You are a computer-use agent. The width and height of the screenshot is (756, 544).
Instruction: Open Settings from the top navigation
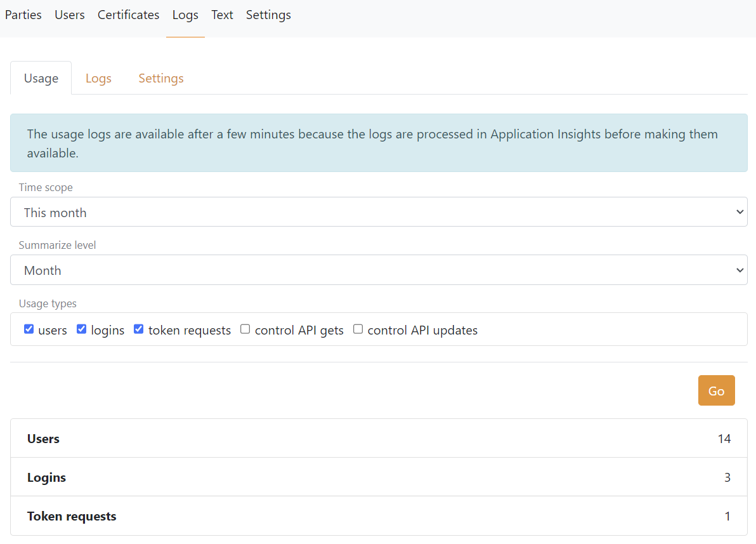(x=268, y=15)
